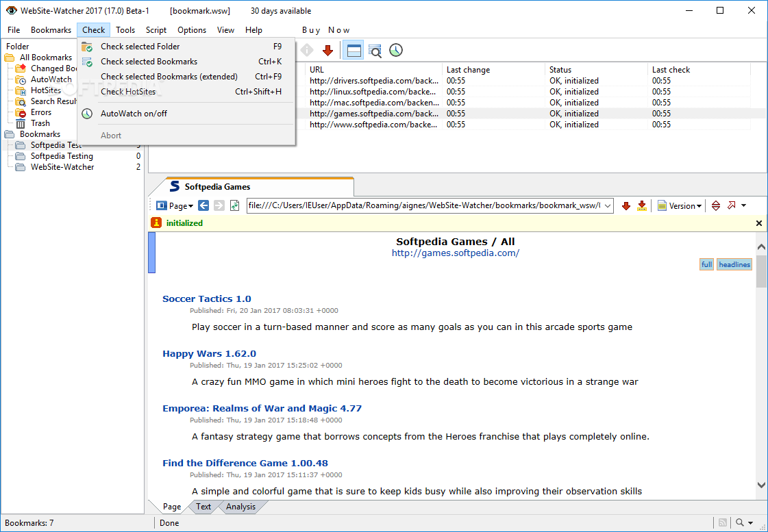Close the initialized notification bar
Screen dimensions: 768x532
758,223
